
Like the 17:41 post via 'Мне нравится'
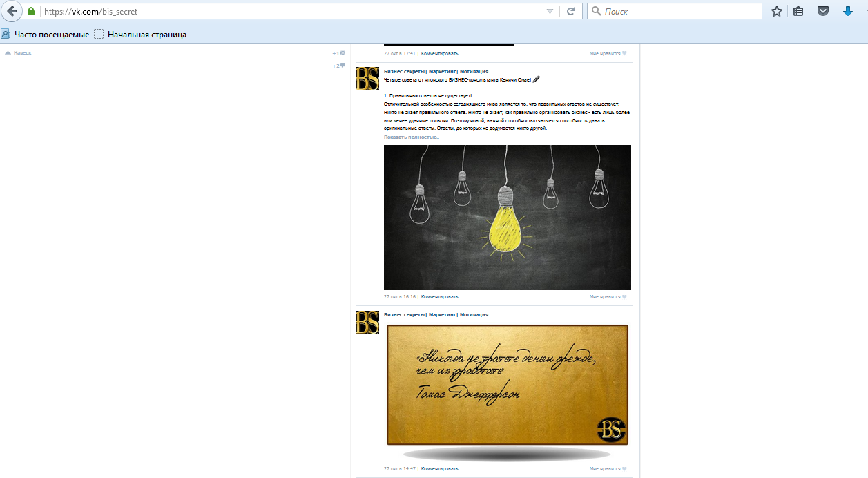tap(607, 53)
